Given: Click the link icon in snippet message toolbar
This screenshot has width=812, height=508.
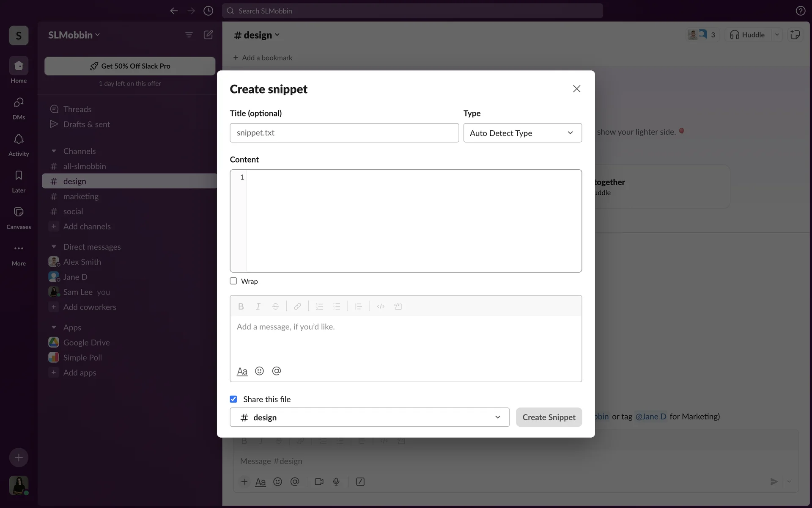Looking at the screenshot, I should (x=297, y=306).
